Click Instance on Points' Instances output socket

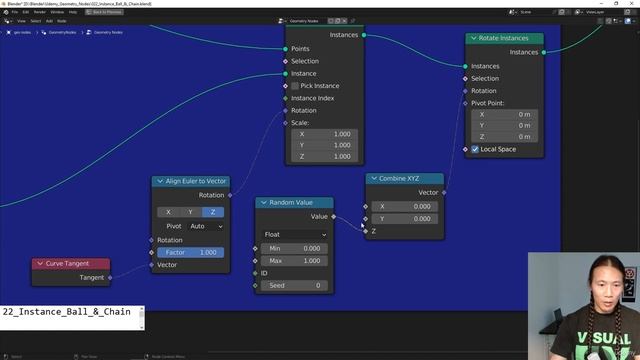(x=364, y=35)
